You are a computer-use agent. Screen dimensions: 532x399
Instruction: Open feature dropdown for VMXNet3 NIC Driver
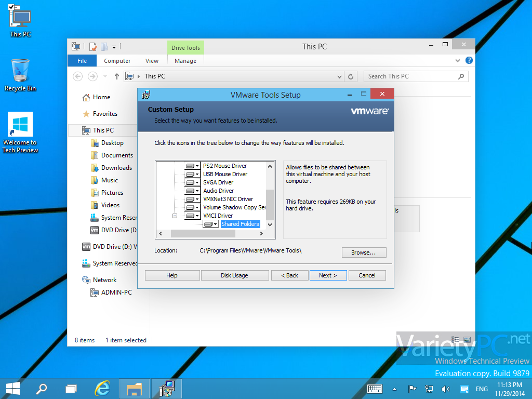[x=192, y=199]
